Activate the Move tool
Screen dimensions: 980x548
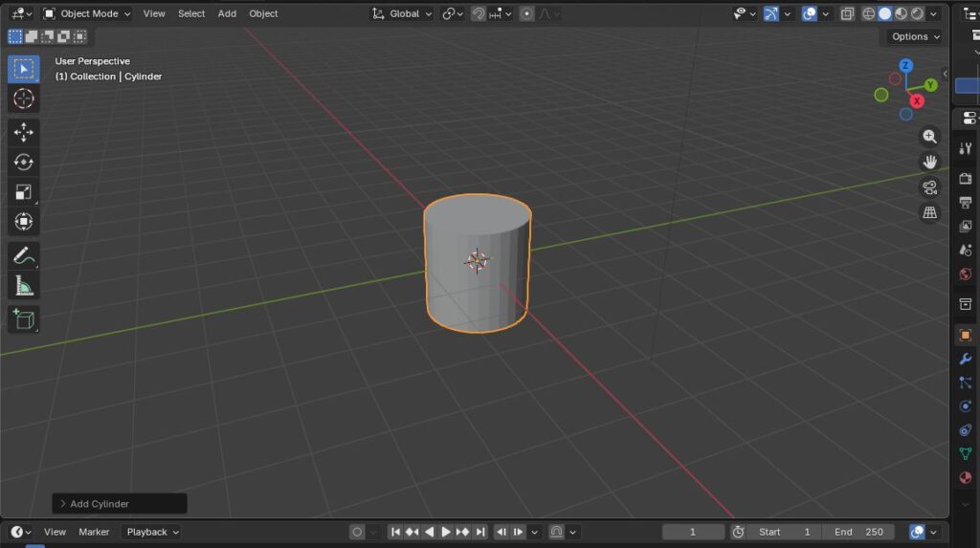24,132
